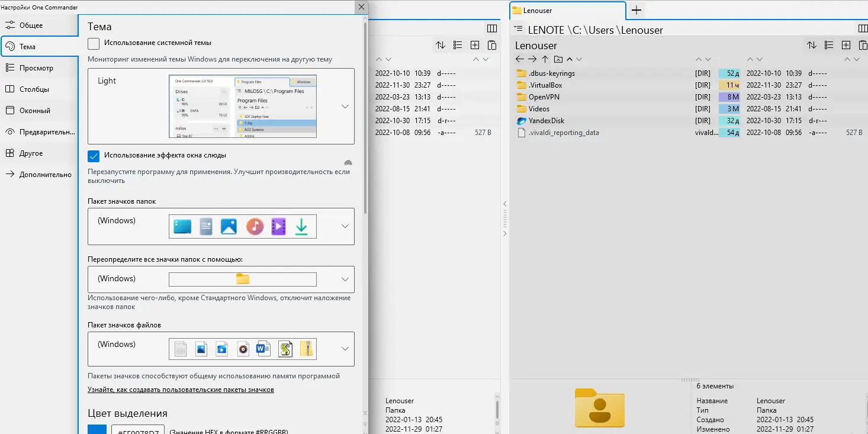The width and height of the screenshot is (868, 434).
Task: Click the 32 д age tag for YandexDisk
Action: [x=729, y=121]
